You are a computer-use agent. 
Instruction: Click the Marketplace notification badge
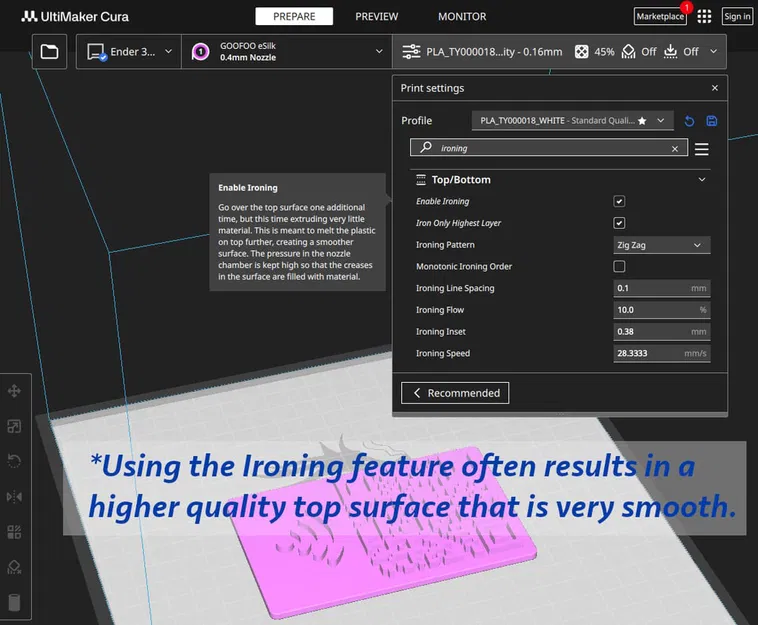tap(686, 7)
